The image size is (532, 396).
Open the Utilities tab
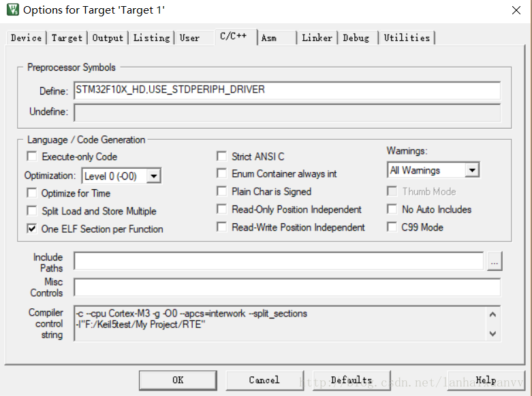[x=407, y=37]
